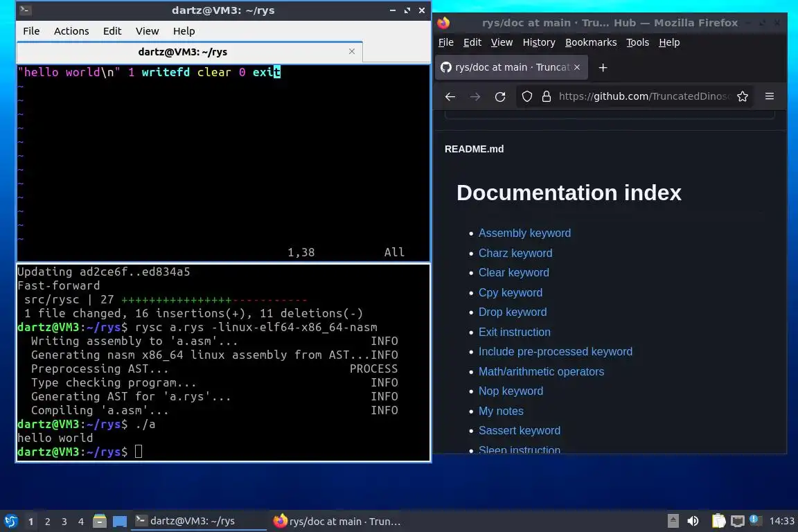This screenshot has width=798, height=532.
Task: Open Clear keyword link
Action: coord(513,273)
